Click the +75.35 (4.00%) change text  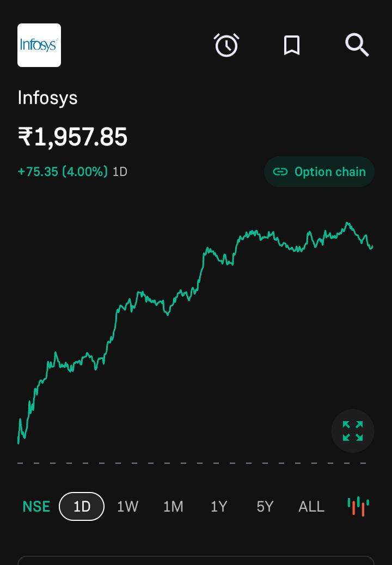coord(63,172)
